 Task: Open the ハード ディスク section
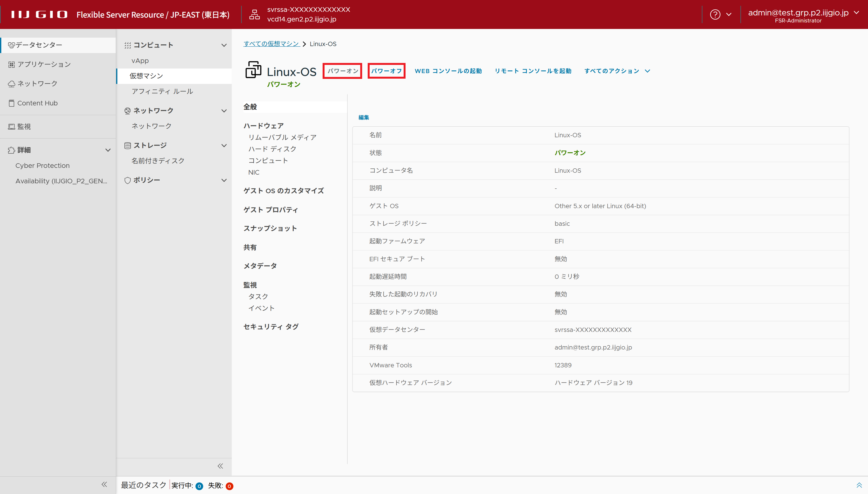click(x=272, y=149)
